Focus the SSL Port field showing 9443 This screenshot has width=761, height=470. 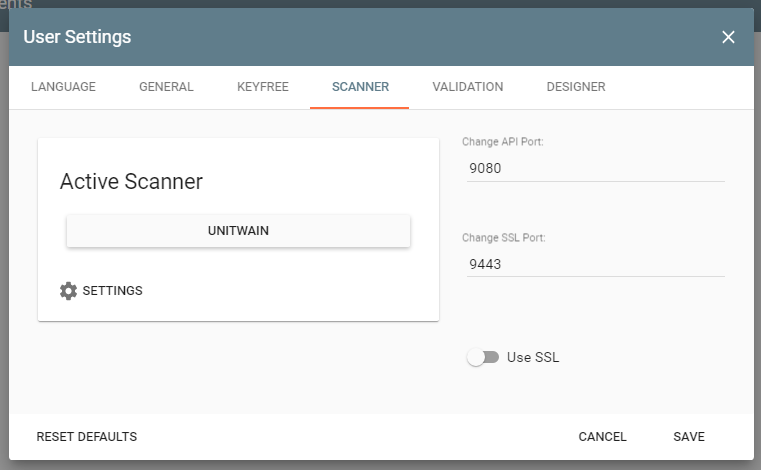tap(592, 264)
